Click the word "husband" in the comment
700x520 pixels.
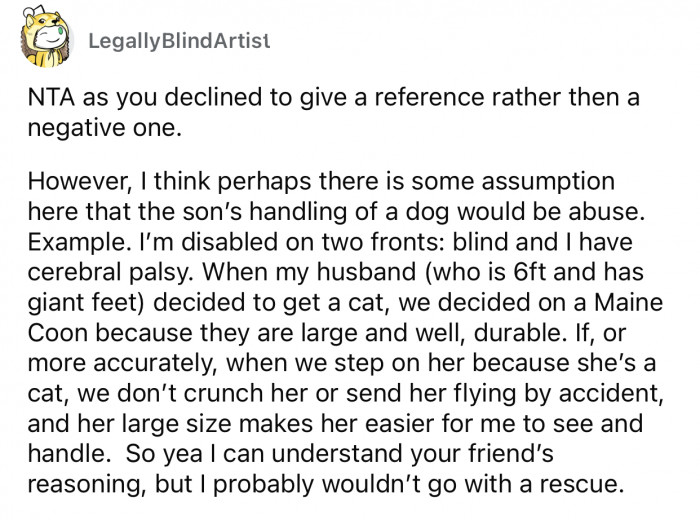coord(366,272)
